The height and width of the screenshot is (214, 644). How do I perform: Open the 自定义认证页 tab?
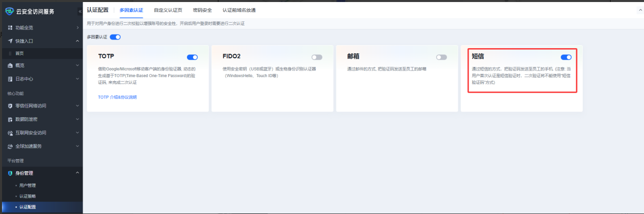click(x=168, y=10)
